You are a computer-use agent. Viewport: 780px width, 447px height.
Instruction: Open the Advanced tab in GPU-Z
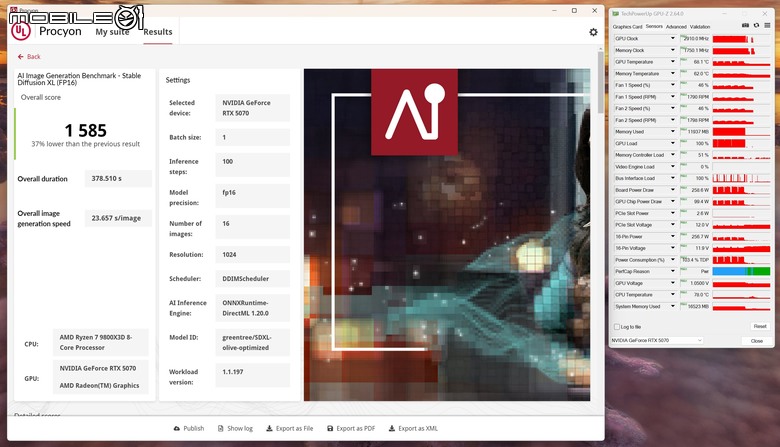(676, 27)
